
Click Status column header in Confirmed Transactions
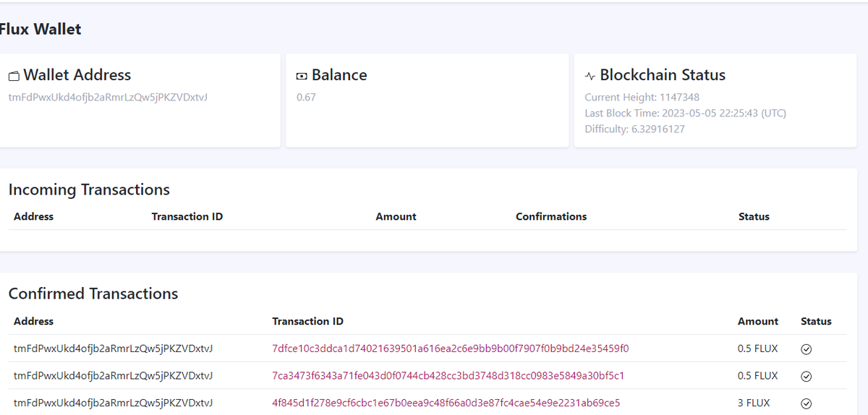[x=816, y=321]
